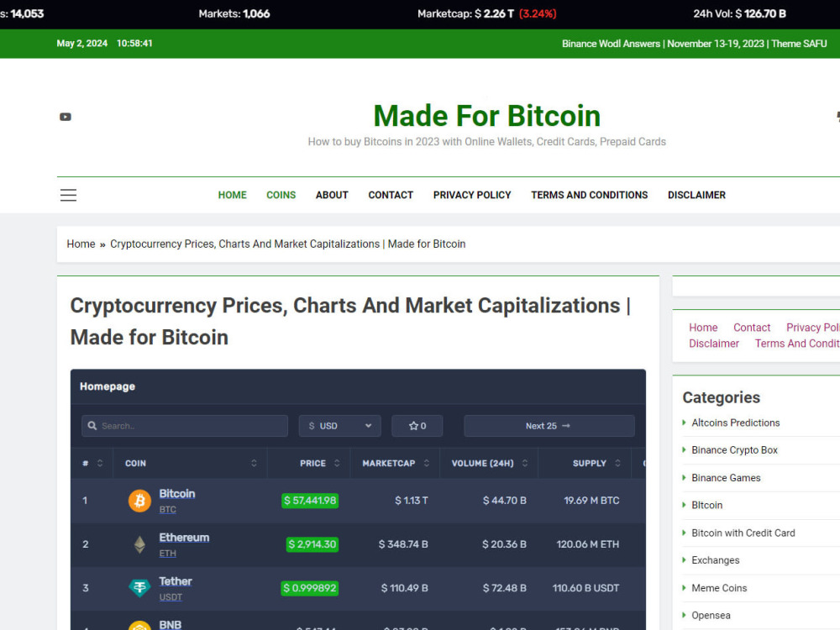Viewport: 840px width, 630px height.
Task: Click the USDT ticker symbol
Action: (171, 596)
